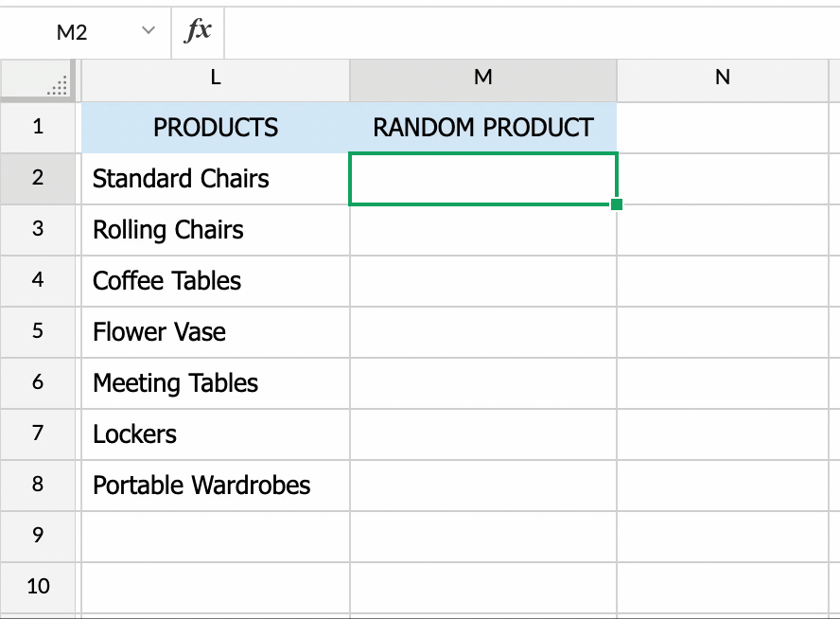Select the Meeting Tables cell

214,382
